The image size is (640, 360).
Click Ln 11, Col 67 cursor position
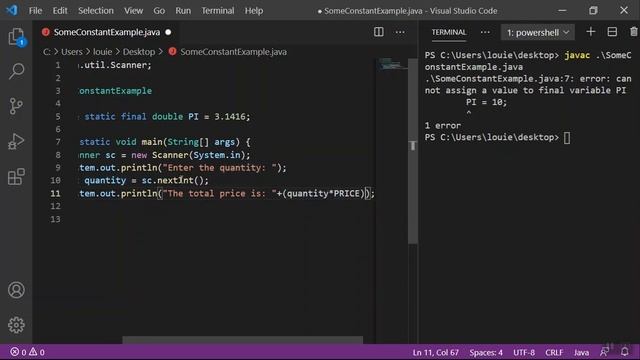(x=436, y=352)
